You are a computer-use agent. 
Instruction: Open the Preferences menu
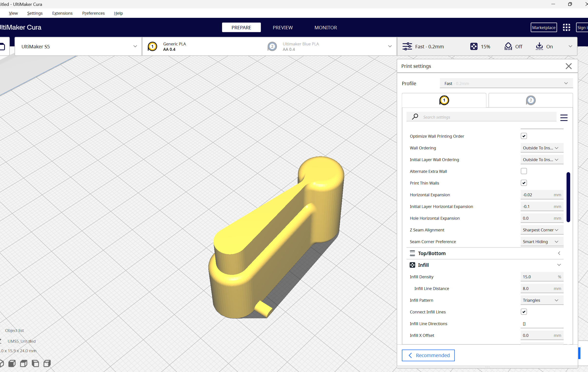[93, 13]
